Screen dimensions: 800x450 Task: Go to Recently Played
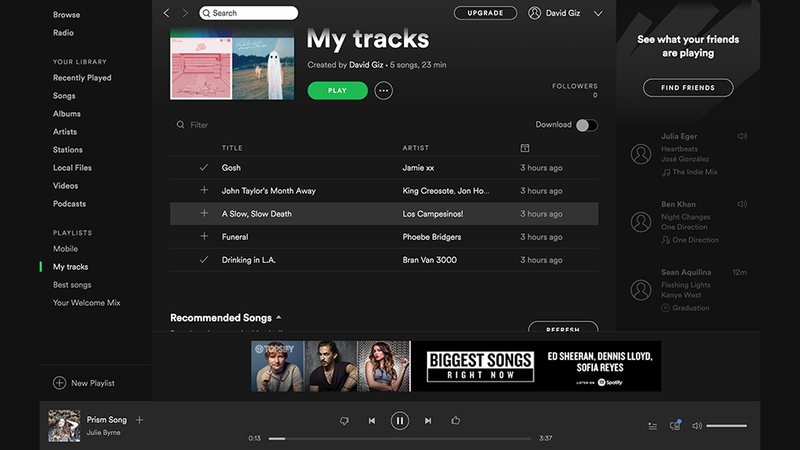click(x=82, y=78)
